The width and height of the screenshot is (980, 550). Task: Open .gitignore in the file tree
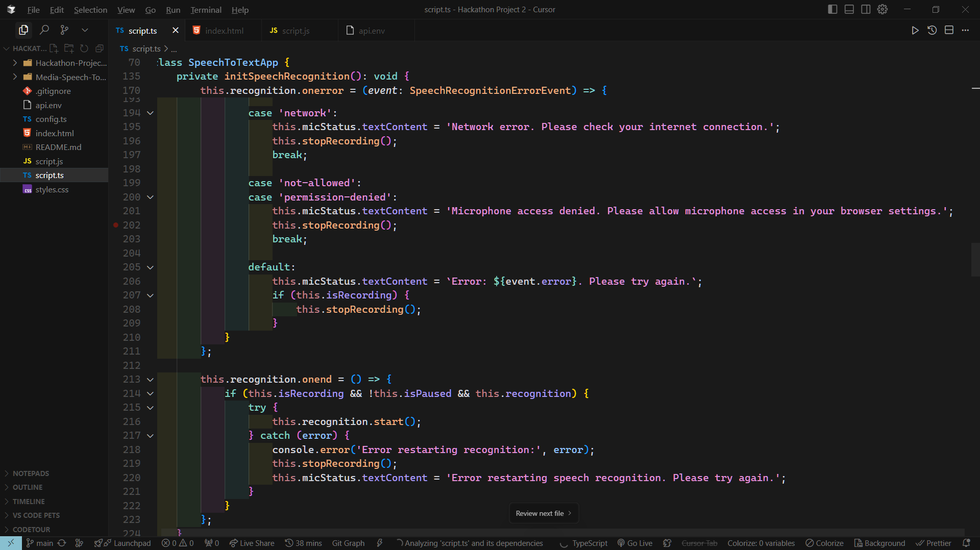tap(53, 91)
